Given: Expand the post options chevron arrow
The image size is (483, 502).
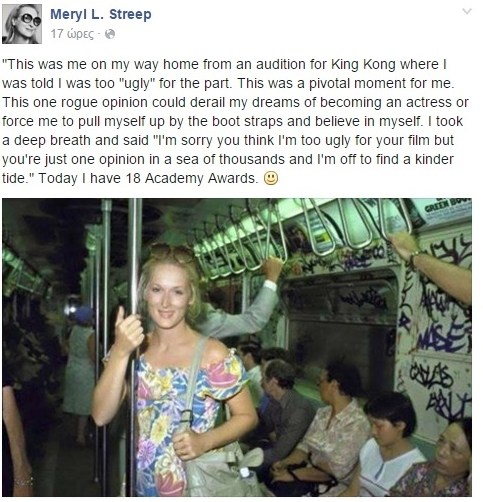Looking at the screenshot, I should pos(467,12).
